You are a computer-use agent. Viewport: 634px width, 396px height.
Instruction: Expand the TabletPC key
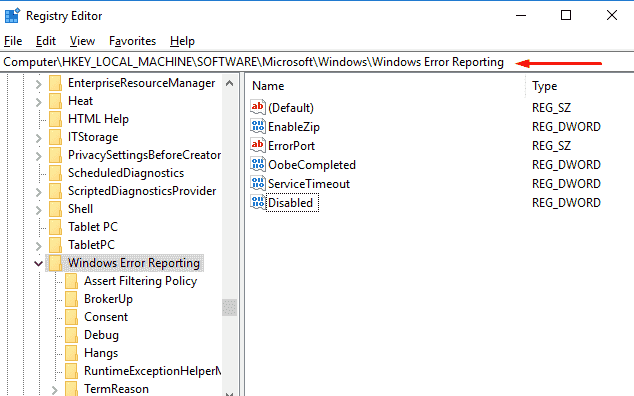(x=38, y=246)
